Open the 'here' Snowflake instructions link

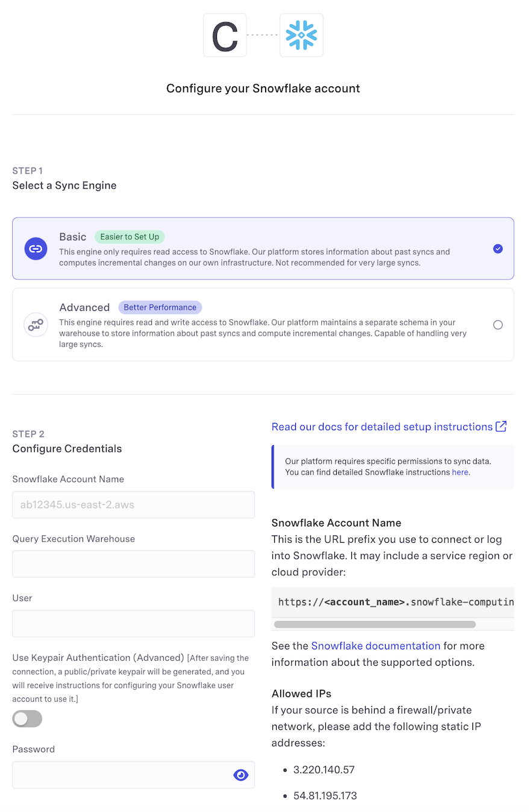(x=460, y=472)
